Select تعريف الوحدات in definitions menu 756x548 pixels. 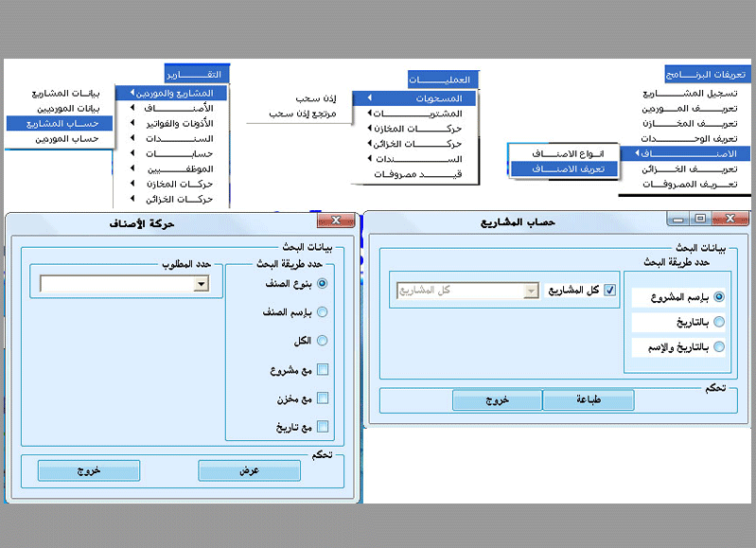click(x=685, y=139)
